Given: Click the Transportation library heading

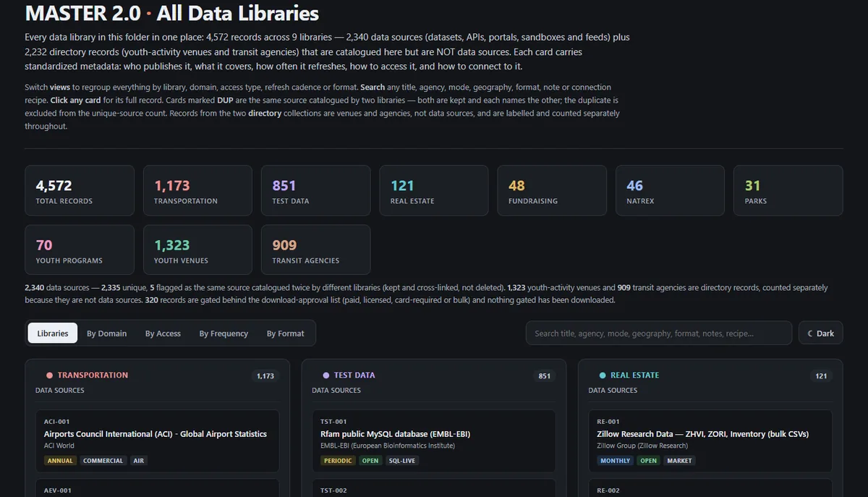Looking at the screenshot, I should pos(93,375).
